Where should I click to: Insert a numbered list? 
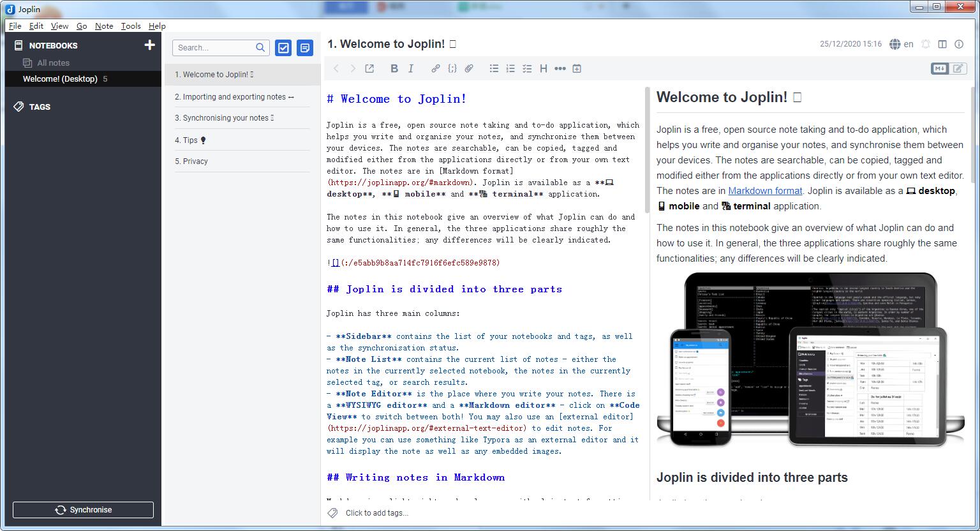510,68
